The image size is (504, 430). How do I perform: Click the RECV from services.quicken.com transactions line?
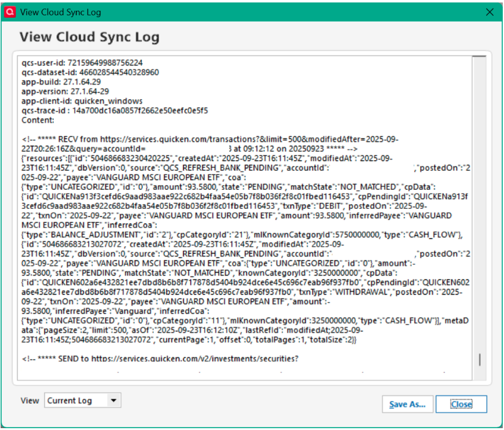coord(210,139)
